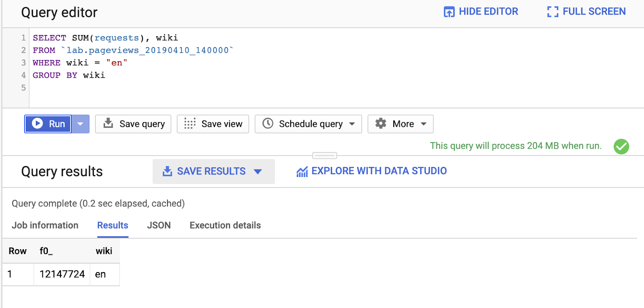Expand the More options dropdown arrow
Viewport: 644px width, 308px height.
tap(423, 124)
